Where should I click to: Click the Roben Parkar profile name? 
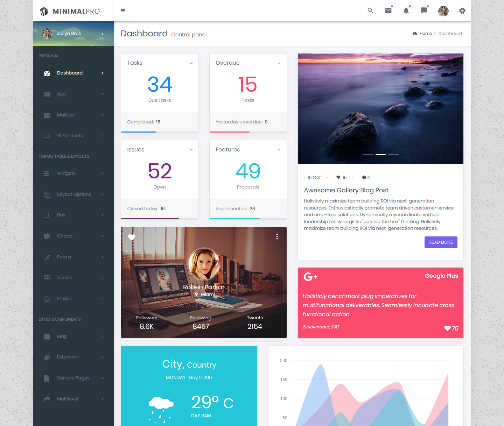point(204,287)
